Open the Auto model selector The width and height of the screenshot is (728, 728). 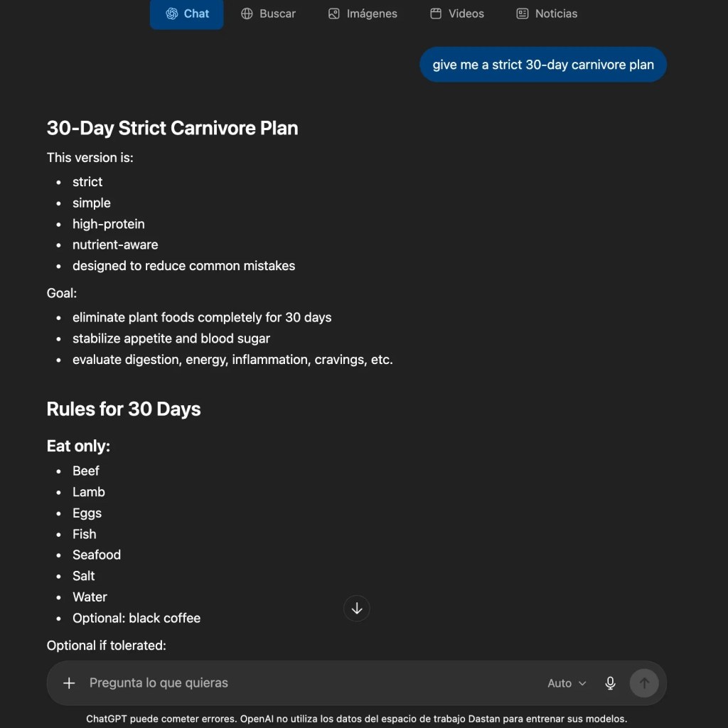[567, 683]
